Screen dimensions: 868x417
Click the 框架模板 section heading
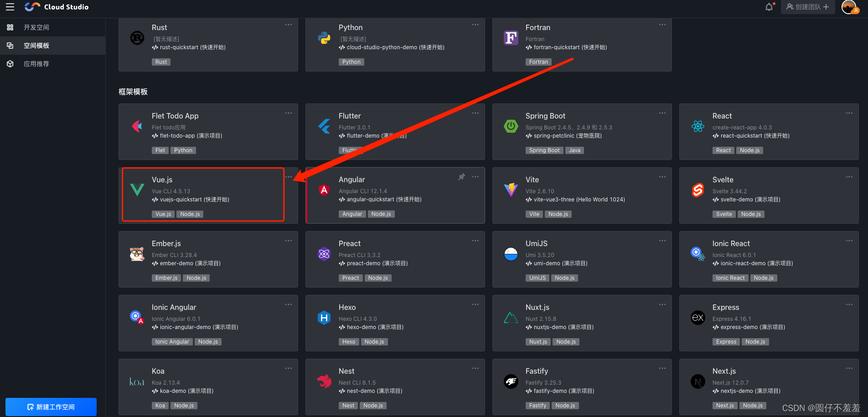click(133, 92)
